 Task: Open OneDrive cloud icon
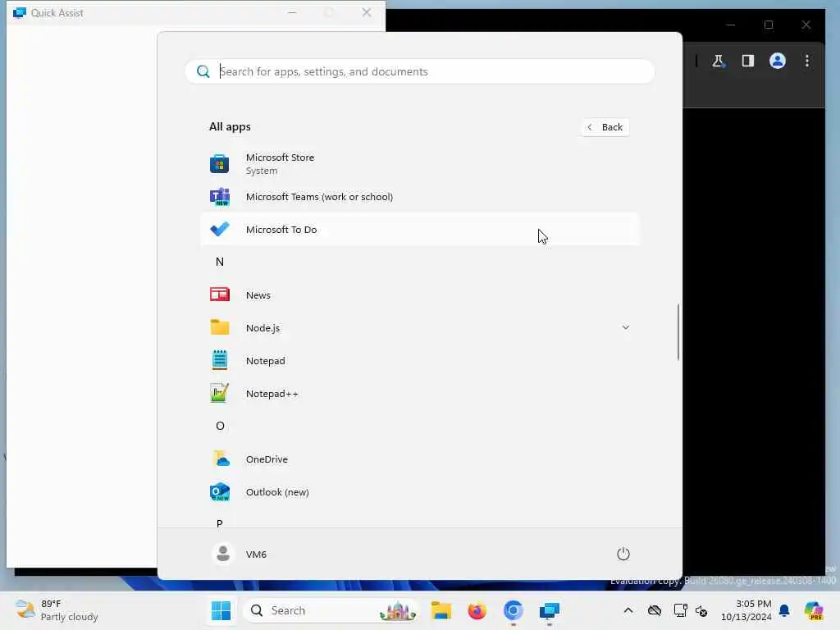click(x=220, y=459)
